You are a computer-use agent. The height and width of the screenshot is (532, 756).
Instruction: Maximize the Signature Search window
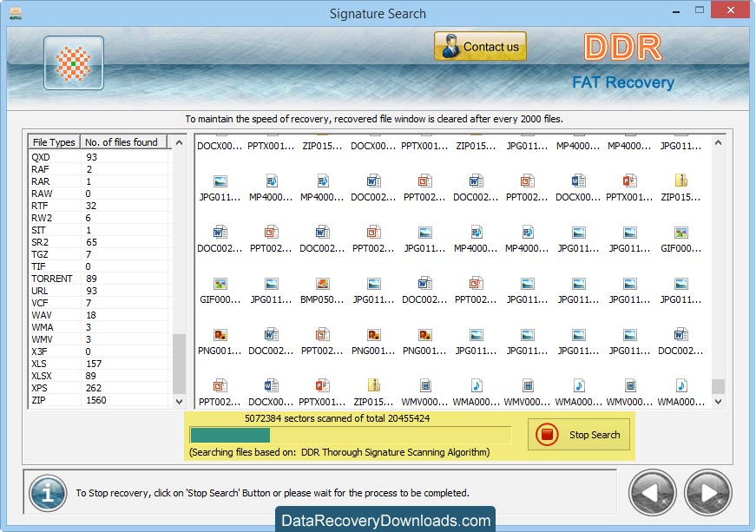[x=699, y=10]
